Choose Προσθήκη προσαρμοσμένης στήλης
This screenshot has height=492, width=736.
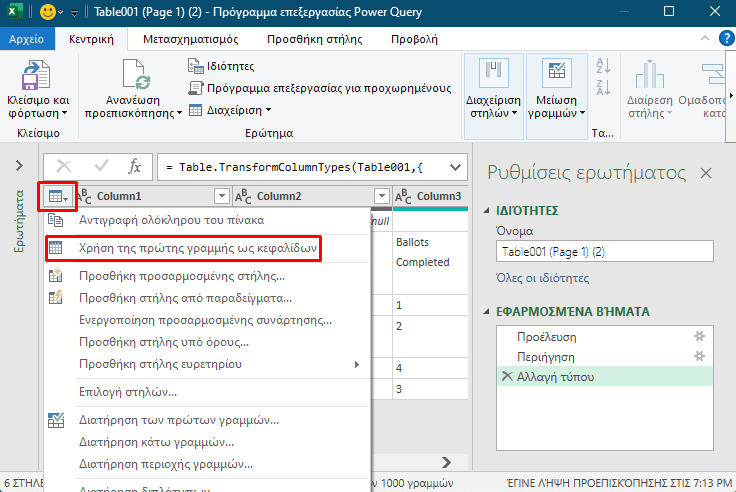click(207, 276)
